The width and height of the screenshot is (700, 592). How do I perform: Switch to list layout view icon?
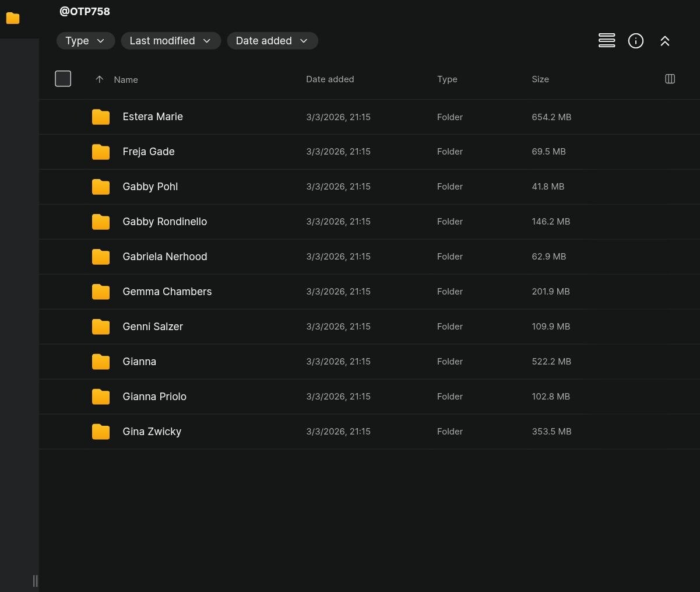pyautogui.click(x=607, y=40)
